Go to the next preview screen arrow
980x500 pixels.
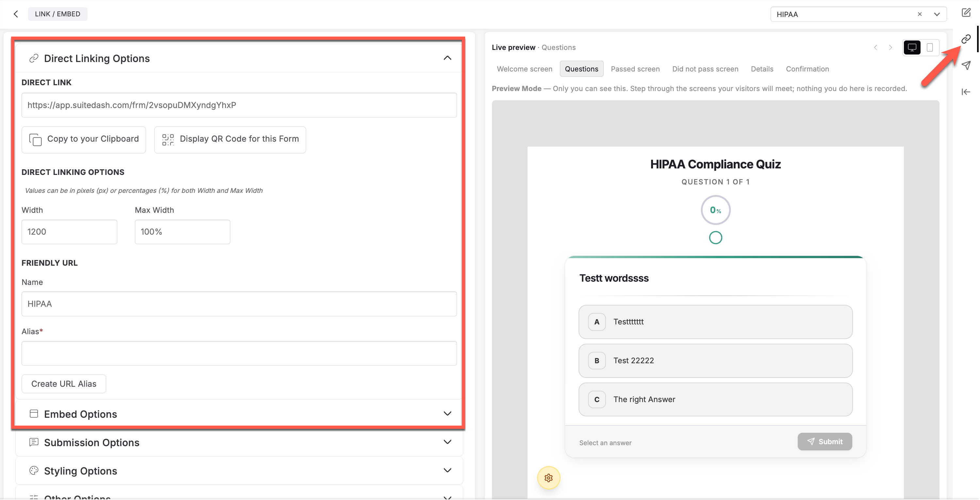coord(890,48)
